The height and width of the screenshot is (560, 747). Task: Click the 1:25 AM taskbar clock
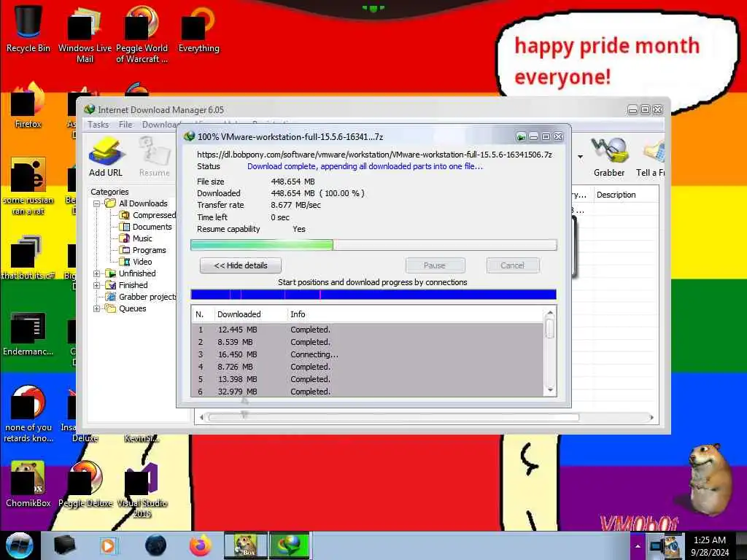(x=710, y=540)
